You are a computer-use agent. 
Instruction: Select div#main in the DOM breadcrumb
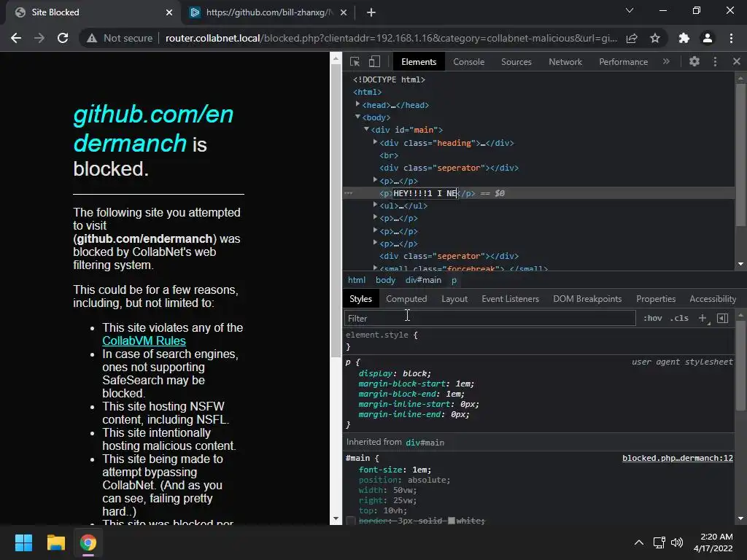point(423,280)
